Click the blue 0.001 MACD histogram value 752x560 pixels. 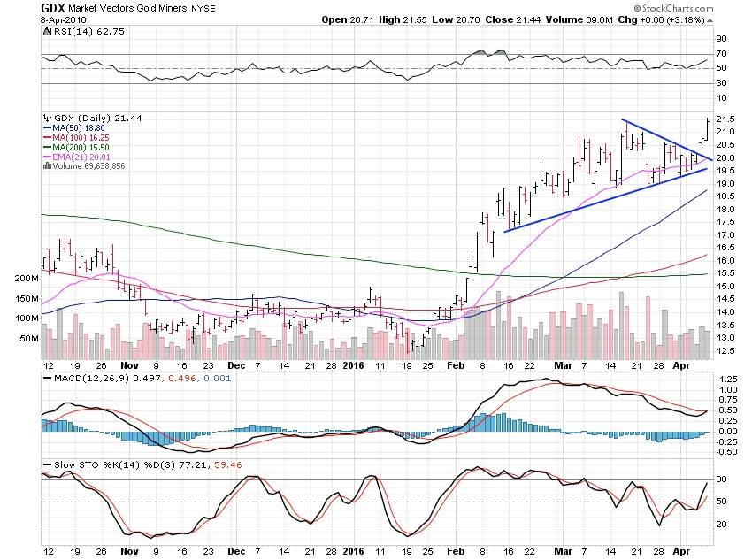click(x=218, y=379)
